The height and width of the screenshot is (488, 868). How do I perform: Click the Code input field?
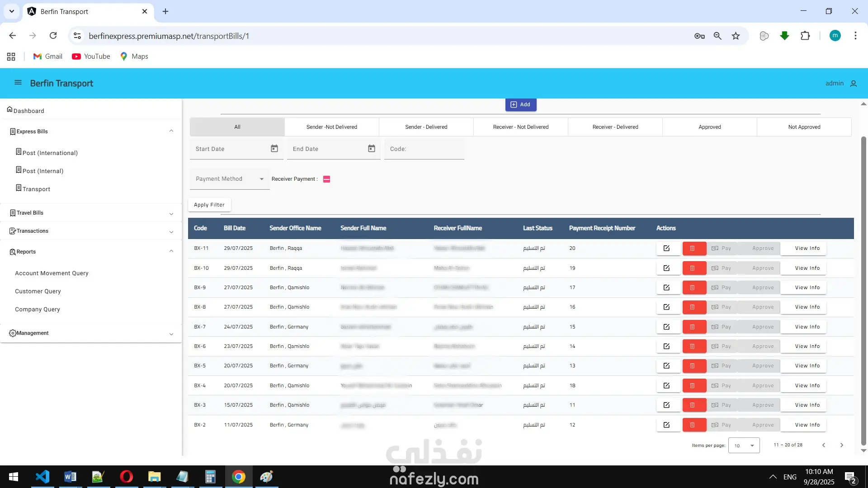[x=424, y=149]
